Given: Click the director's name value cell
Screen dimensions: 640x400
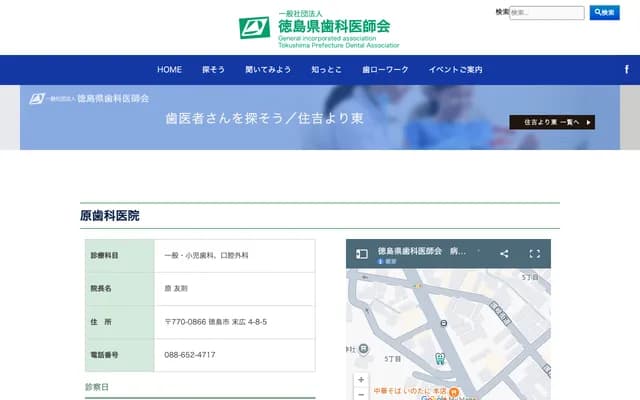Looking at the screenshot, I should (x=235, y=289).
